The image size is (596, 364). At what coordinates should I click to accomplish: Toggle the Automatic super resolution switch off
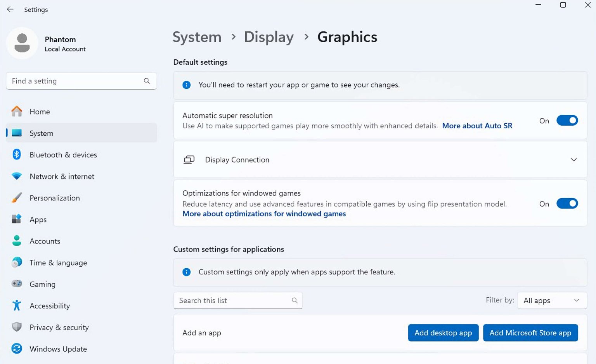(567, 120)
